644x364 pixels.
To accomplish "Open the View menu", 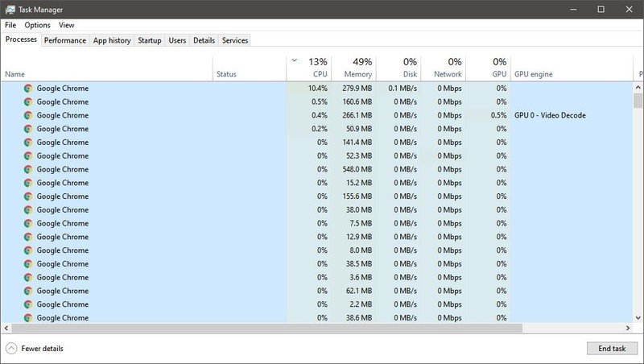I will (67, 25).
